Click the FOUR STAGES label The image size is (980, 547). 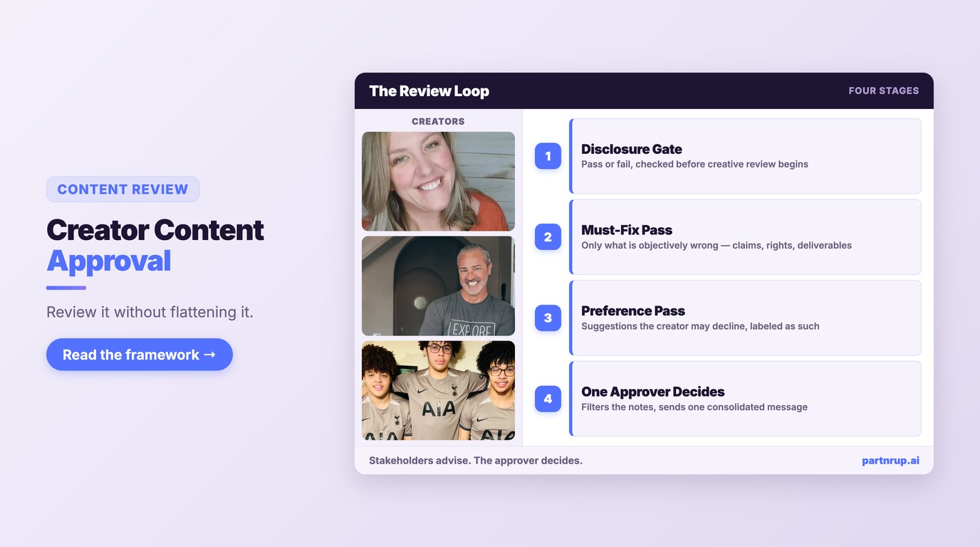[884, 91]
